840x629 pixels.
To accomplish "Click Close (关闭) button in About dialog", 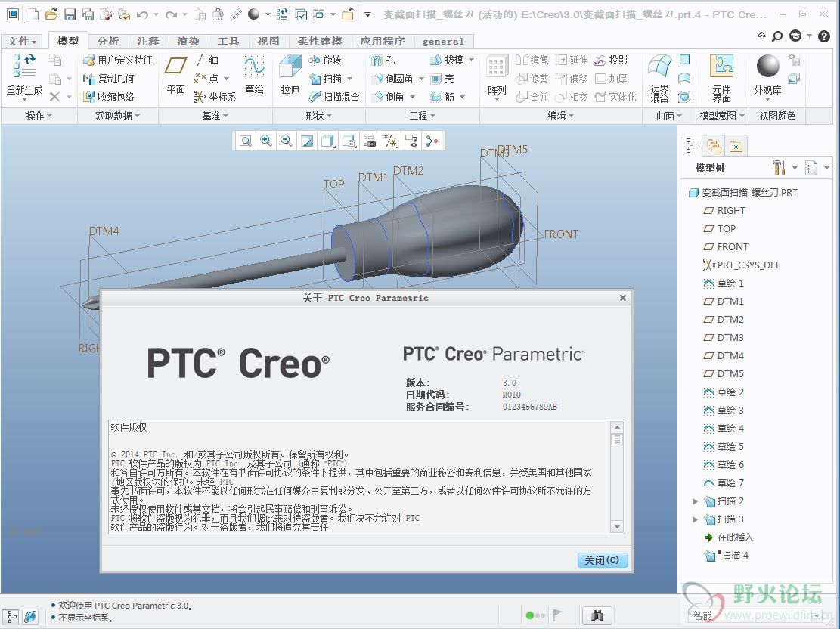I will 602,560.
